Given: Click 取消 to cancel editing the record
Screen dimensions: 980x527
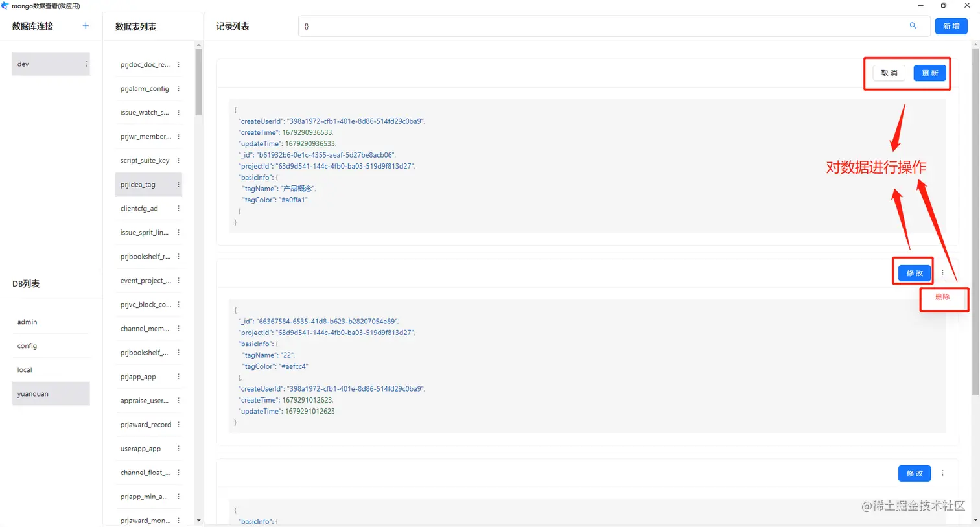Looking at the screenshot, I should [889, 73].
